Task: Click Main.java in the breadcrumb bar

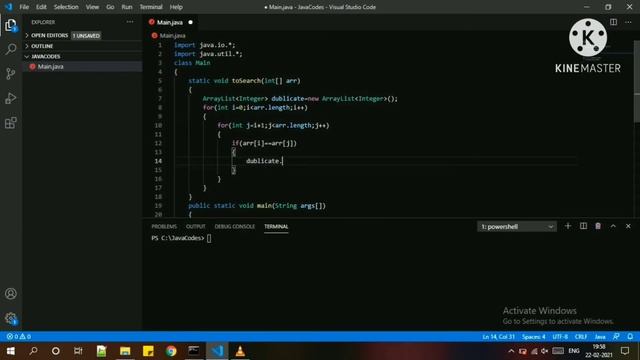Action: 172,36
